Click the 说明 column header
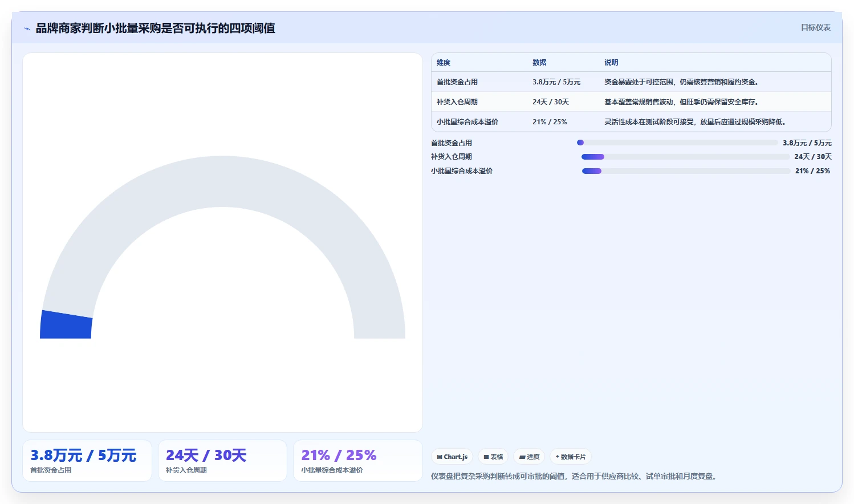 [611, 63]
